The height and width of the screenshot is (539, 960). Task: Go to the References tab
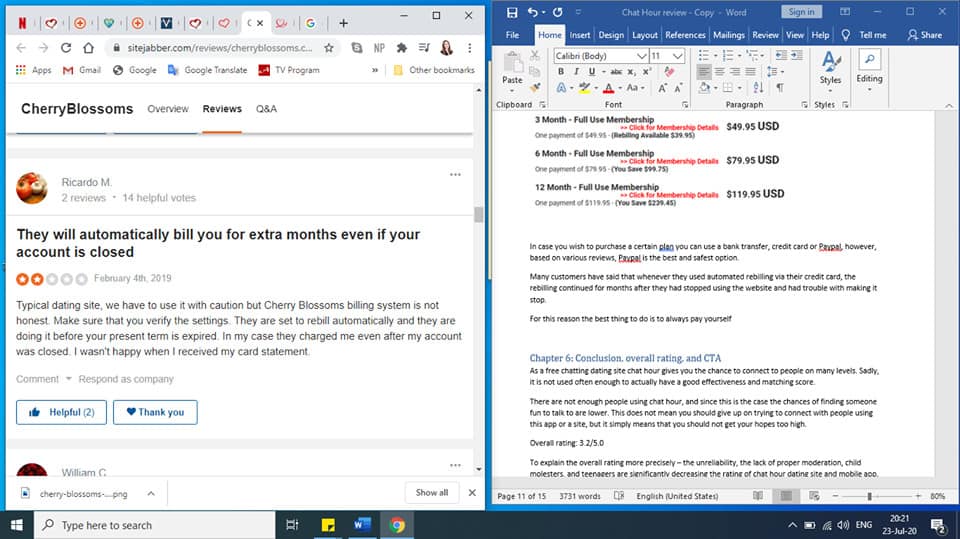point(685,35)
